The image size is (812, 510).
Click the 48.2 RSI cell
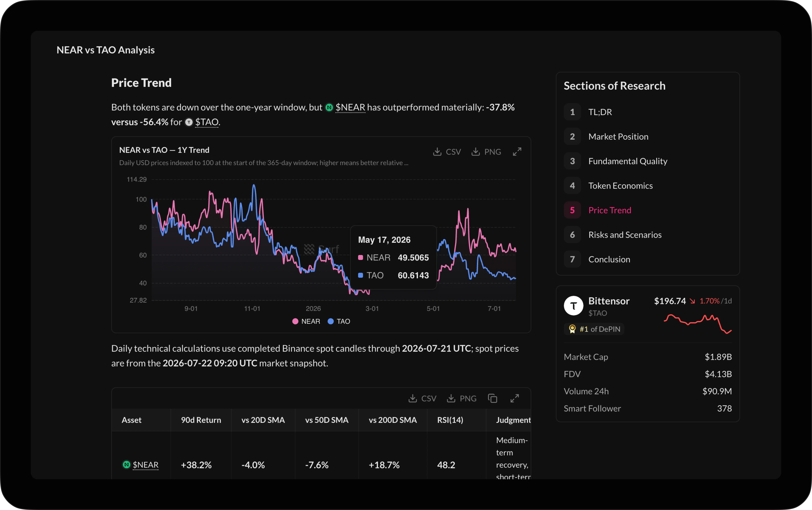pos(446,465)
